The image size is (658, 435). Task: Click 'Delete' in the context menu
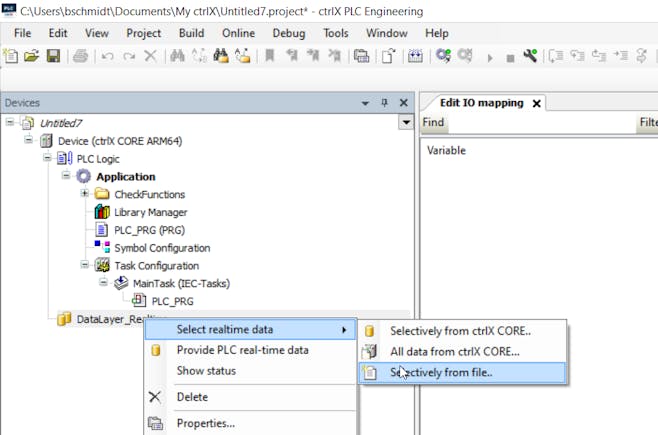192,397
